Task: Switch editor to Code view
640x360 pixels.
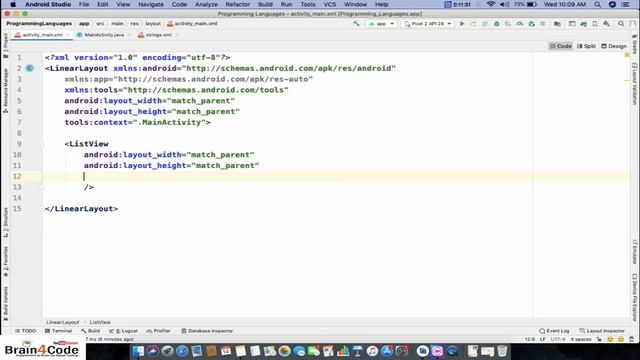Action: point(561,46)
